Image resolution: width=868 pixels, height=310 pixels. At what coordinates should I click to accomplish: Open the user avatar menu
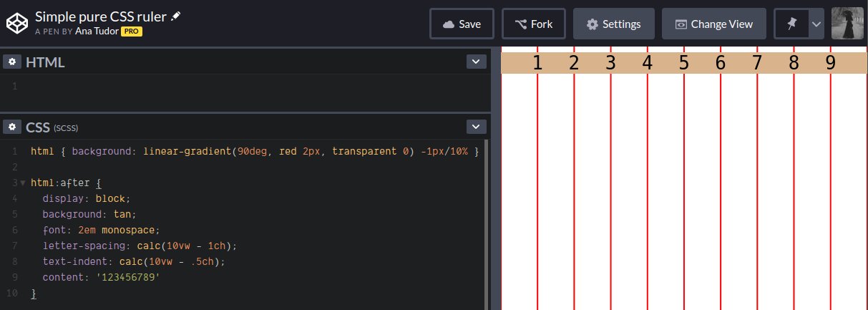848,24
